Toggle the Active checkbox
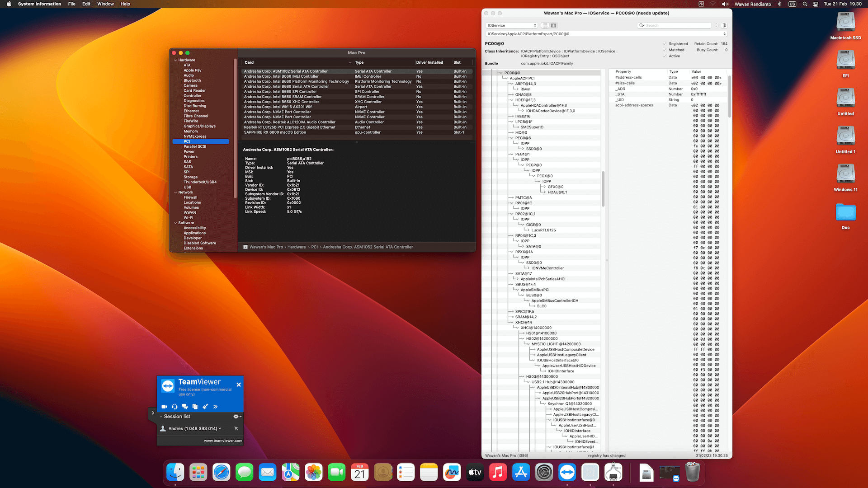Viewport: 868px width, 488px height. (x=665, y=56)
